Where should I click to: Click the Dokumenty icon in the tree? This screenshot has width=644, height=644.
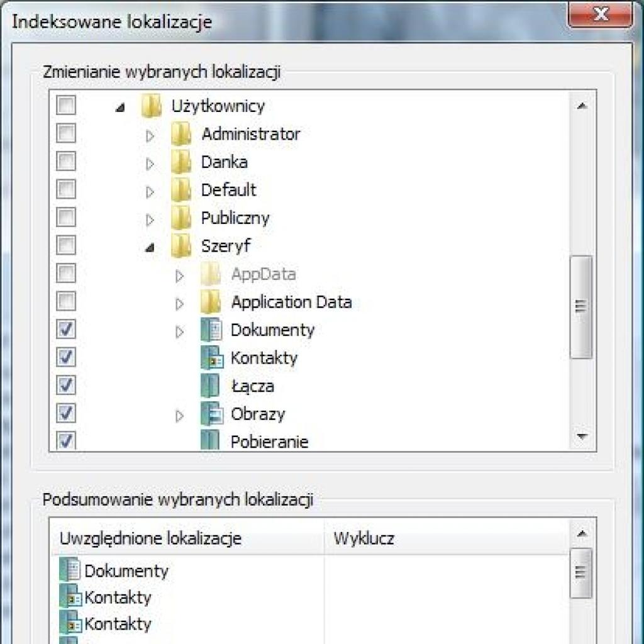point(211,330)
